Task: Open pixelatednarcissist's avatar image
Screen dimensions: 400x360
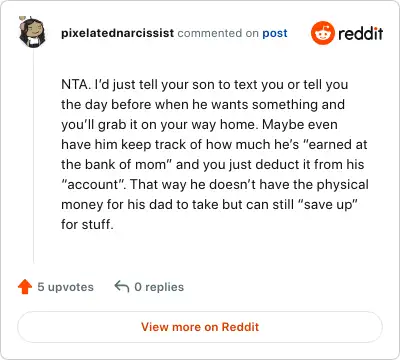Action: [x=32, y=32]
